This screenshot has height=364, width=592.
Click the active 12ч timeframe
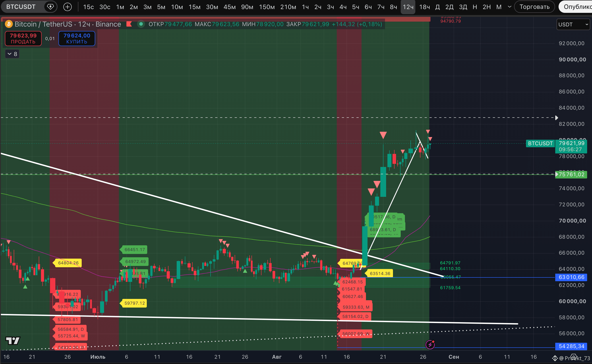408,7
